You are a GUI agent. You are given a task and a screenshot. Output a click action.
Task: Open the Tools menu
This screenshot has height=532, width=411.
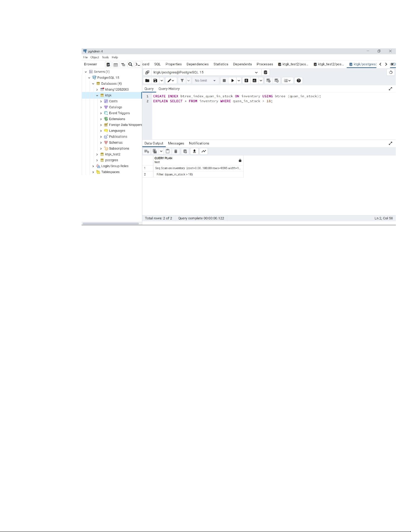pyautogui.click(x=105, y=57)
